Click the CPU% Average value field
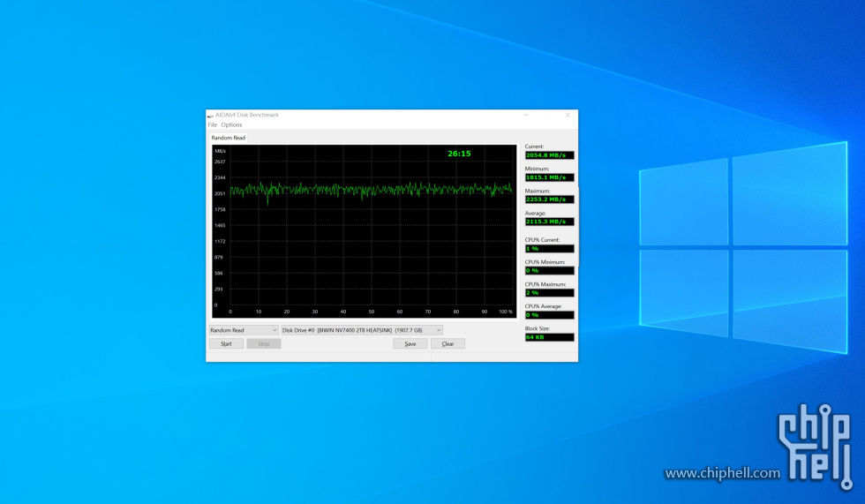Viewport: 865px width, 504px height. 549,315
